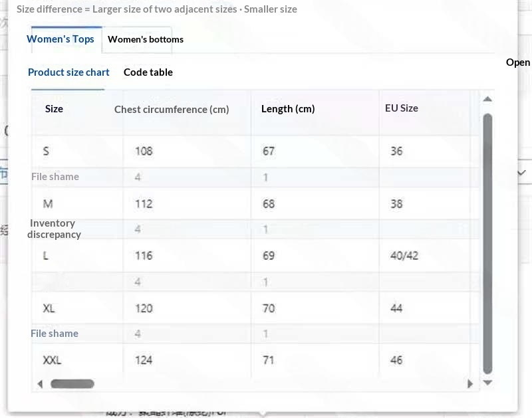This screenshot has width=532, height=418.
Task: Click the Inventory discrepancy row label
Action: pyautogui.click(x=54, y=229)
